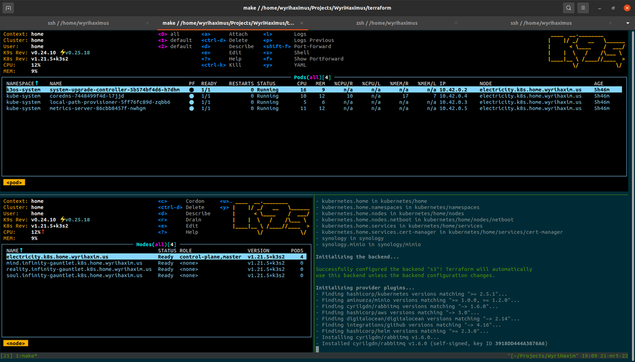Select the <pod> command badge
The height and width of the screenshot is (362, 635).
click(14, 182)
